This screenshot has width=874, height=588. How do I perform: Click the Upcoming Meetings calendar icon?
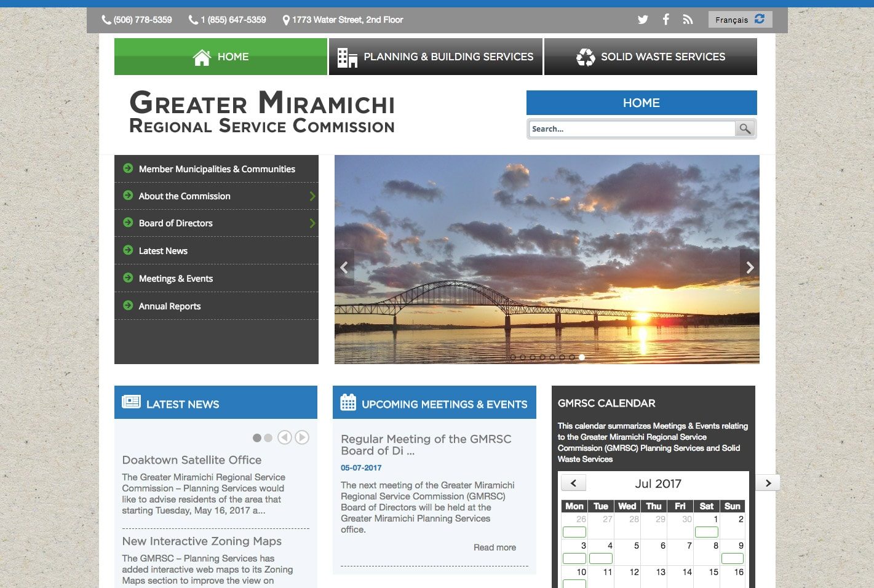(348, 402)
